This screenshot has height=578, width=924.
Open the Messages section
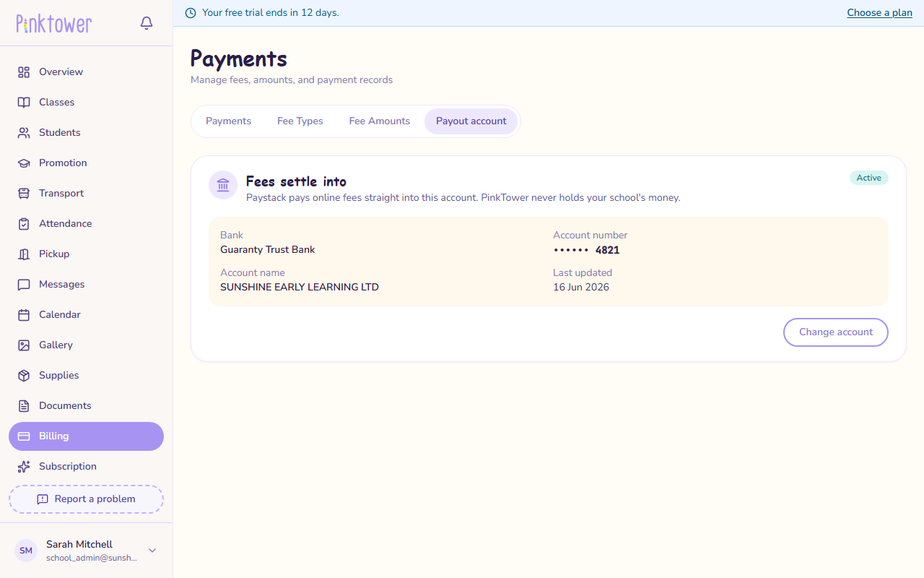coord(87,285)
